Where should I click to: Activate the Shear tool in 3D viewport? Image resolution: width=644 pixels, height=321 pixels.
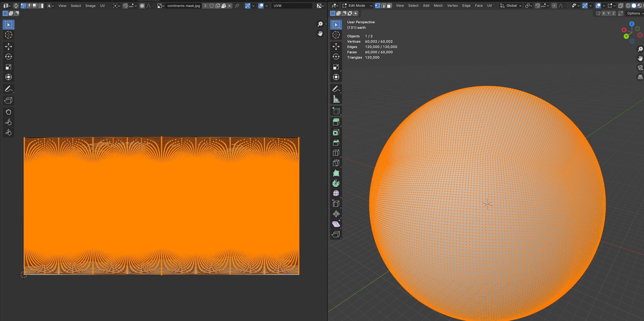336,224
